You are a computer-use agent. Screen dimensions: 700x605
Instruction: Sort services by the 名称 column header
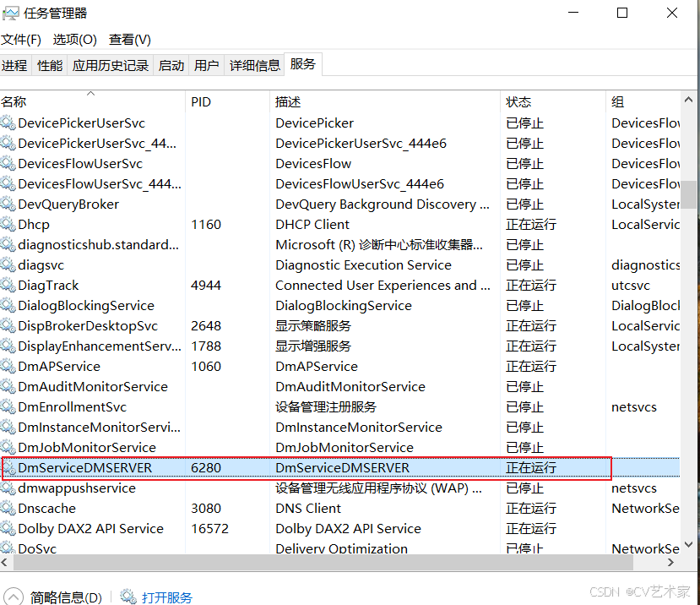coord(92,102)
